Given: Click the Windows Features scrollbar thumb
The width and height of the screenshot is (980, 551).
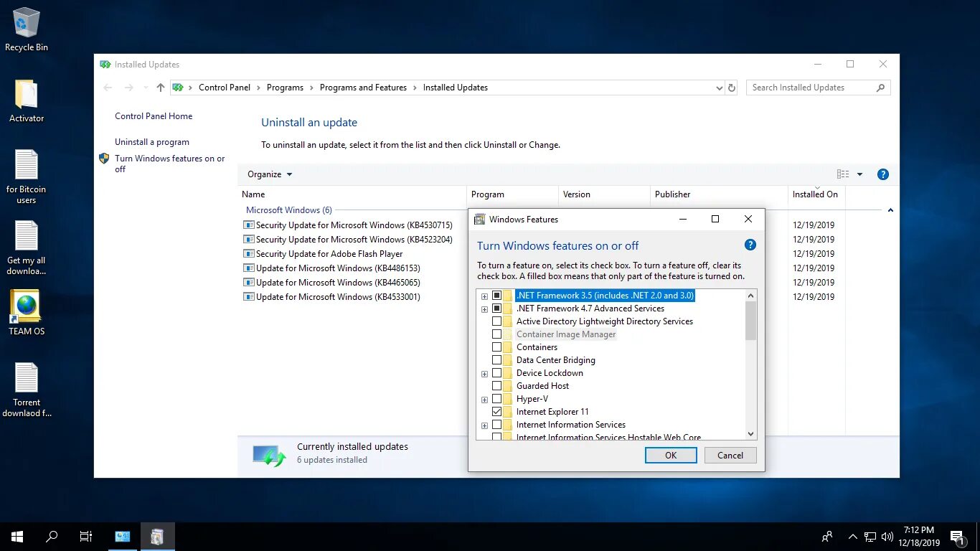Looking at the screenshot, I should (x=751, y=320).
